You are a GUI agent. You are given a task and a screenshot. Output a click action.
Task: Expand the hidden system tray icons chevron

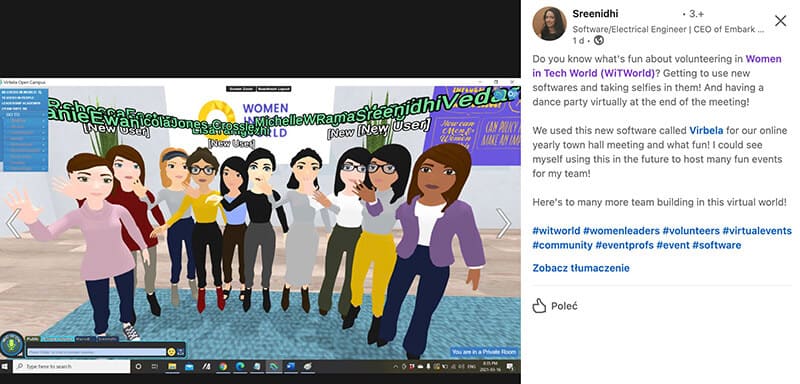(395, 367)
